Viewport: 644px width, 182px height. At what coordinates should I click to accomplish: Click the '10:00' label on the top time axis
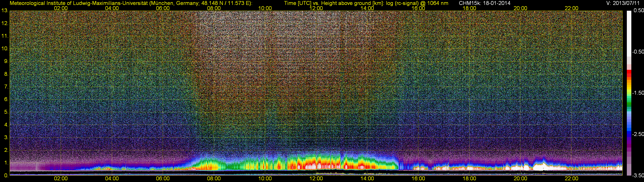(x=265, y=8)
